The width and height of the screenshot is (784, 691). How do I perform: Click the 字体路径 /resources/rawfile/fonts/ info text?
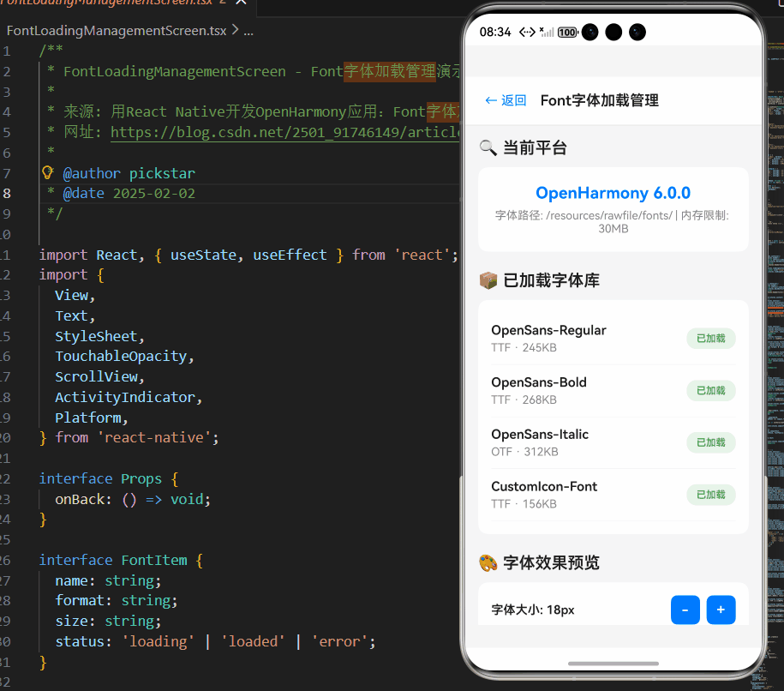pyautogui.click(x=613, y=222)
